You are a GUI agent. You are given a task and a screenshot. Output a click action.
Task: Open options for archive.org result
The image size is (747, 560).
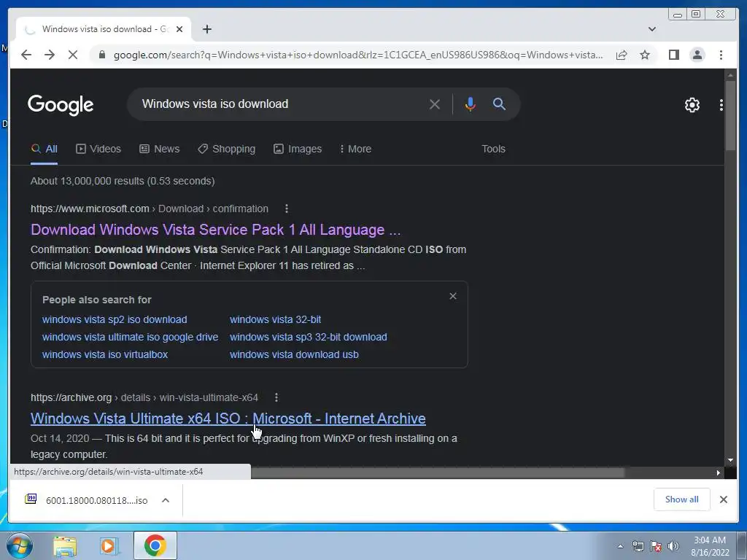coord(276,397)
